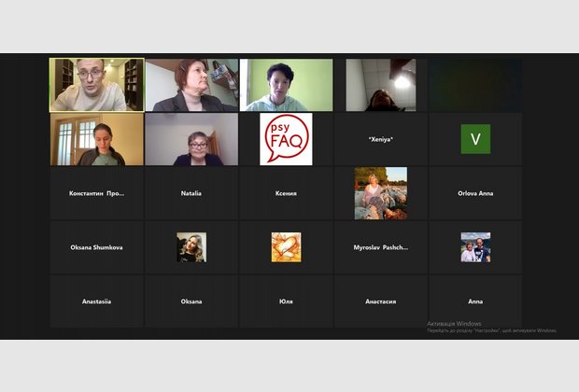Select the psy FAQ logo tile
This screenshot has width=579, height=392.
pos(286,139)
